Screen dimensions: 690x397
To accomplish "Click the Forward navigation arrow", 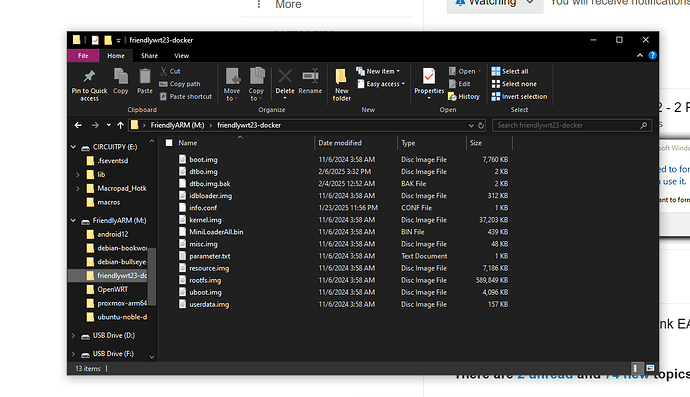I will (x=95, y=125).
